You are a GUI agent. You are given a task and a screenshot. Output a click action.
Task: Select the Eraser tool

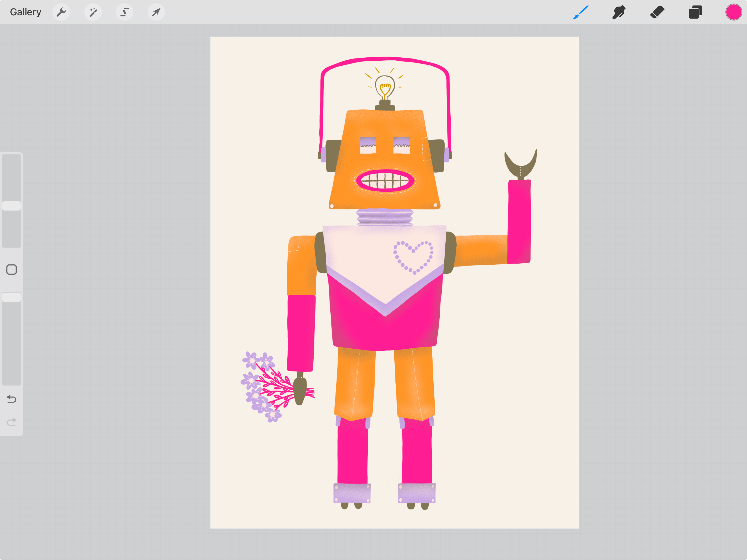[657, 12]
